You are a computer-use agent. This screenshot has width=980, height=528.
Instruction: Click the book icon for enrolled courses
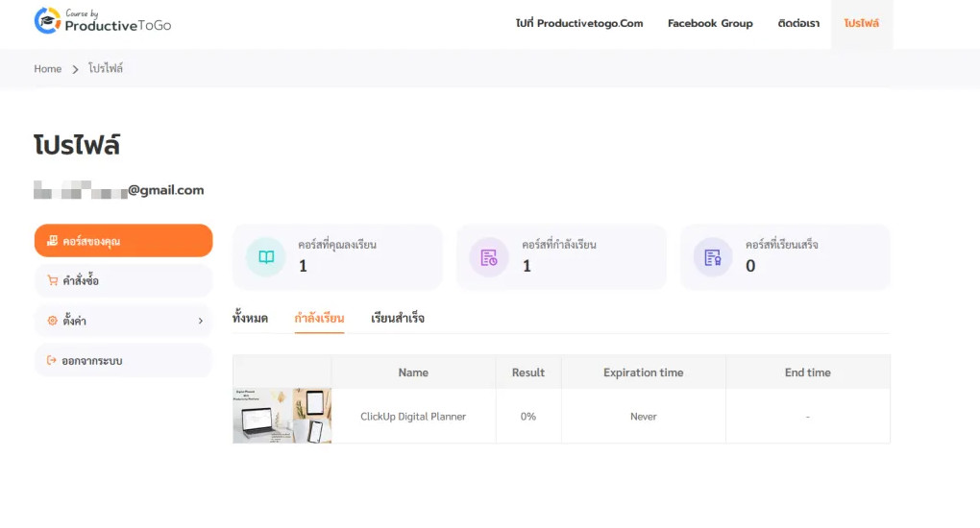[266, 257]
